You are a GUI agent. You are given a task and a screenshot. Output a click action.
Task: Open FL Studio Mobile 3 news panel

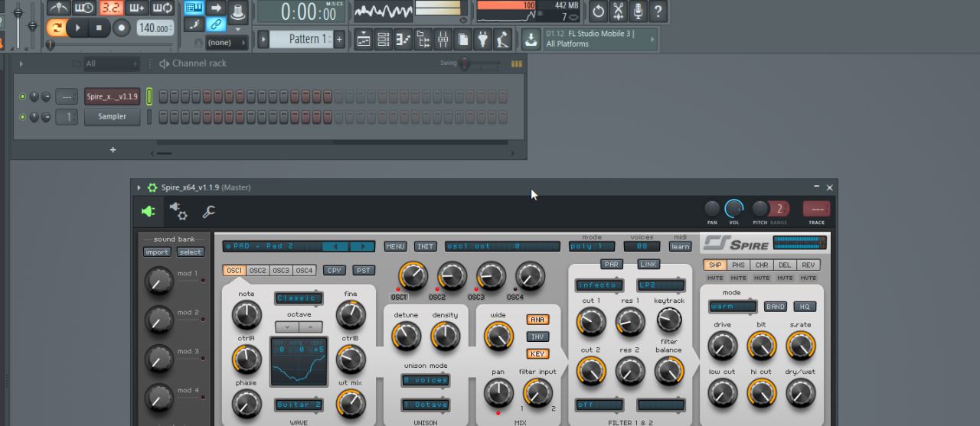[x=599, y=39]
